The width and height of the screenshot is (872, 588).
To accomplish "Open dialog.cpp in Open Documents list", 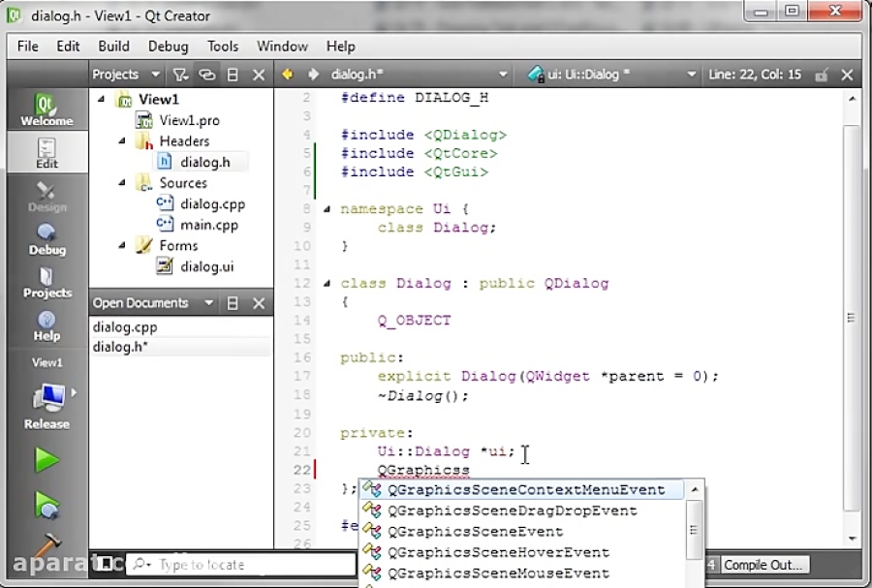I will [x=125, y=327].
